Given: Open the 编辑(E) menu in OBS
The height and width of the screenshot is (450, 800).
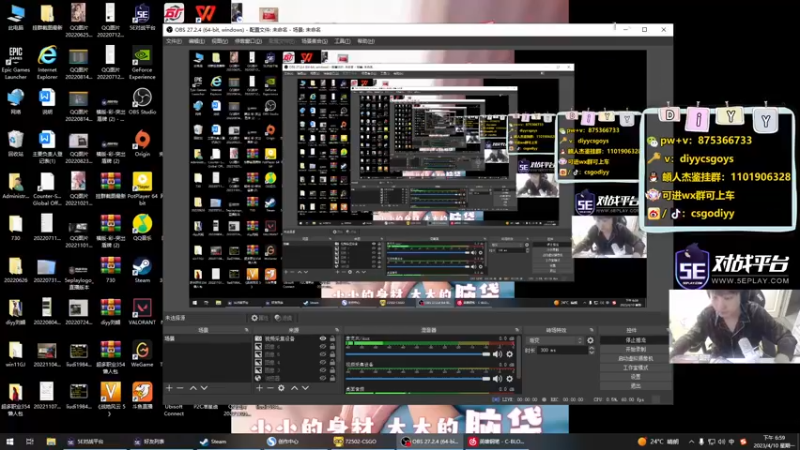Looking at the screenshot, I should click(x=196, y=41).
